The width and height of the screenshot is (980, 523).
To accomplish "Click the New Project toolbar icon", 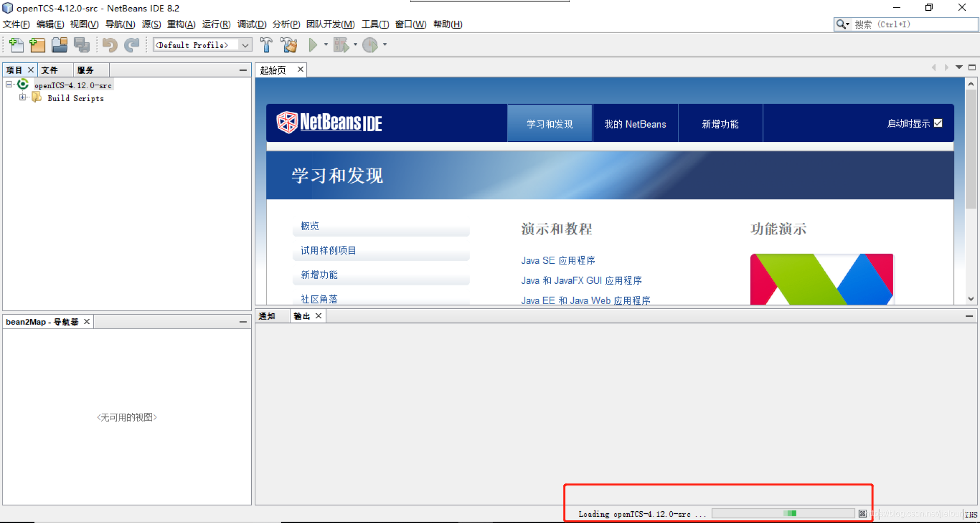I will [37, 45].
